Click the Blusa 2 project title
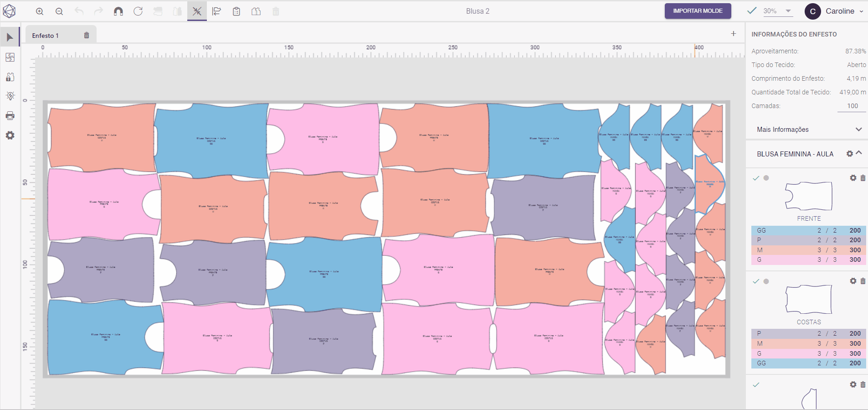The width and height of the screenshot is (868, 410). click(x=478, y=11)
